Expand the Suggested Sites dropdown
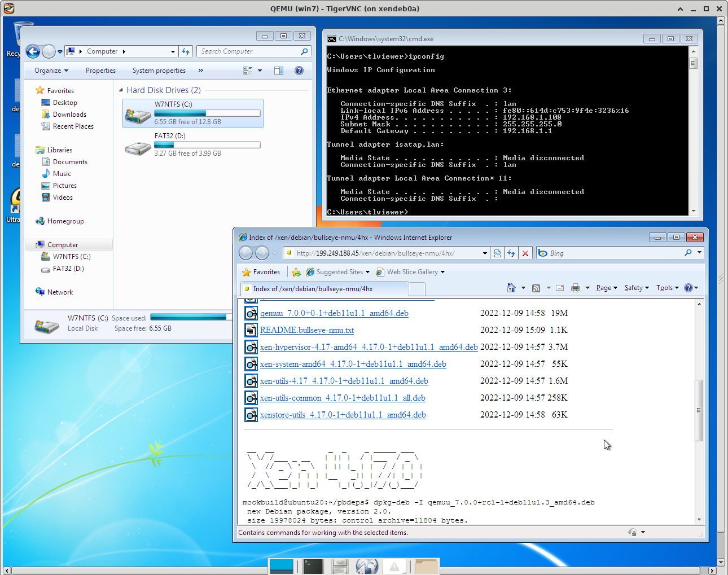The width and height of the screenshot is (728, 575). coord(367,272)
